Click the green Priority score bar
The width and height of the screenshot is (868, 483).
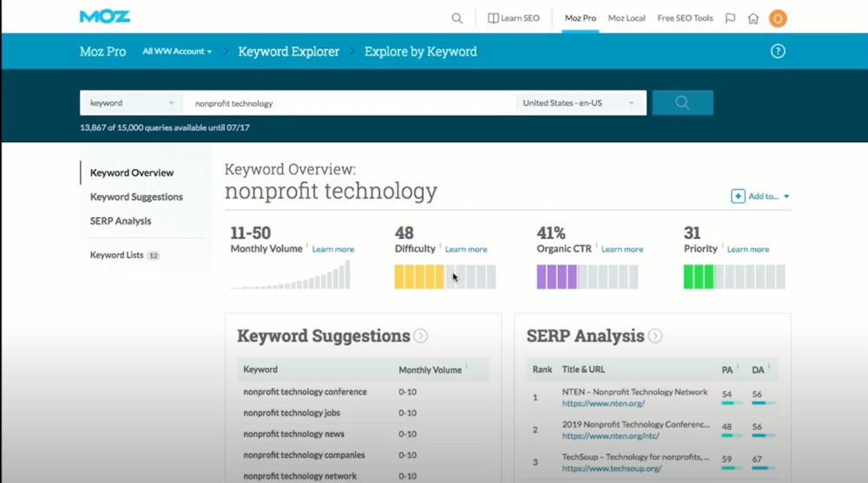734,277
